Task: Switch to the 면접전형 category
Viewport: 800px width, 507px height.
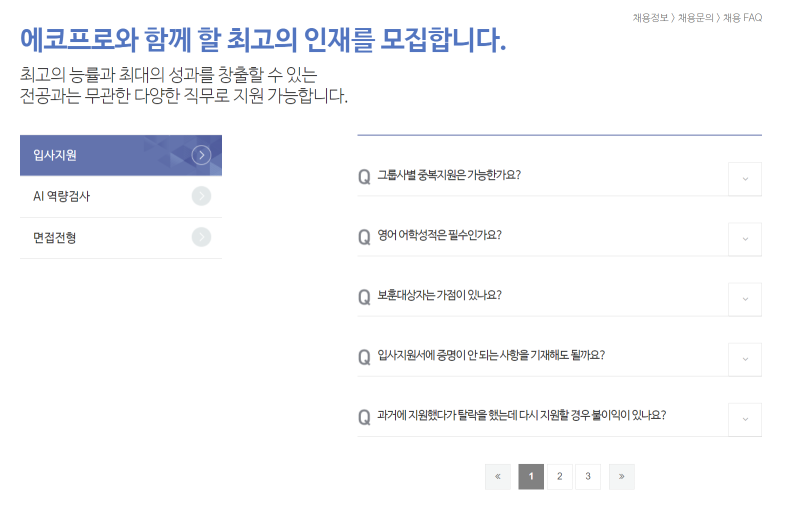Action: (55, 237)
